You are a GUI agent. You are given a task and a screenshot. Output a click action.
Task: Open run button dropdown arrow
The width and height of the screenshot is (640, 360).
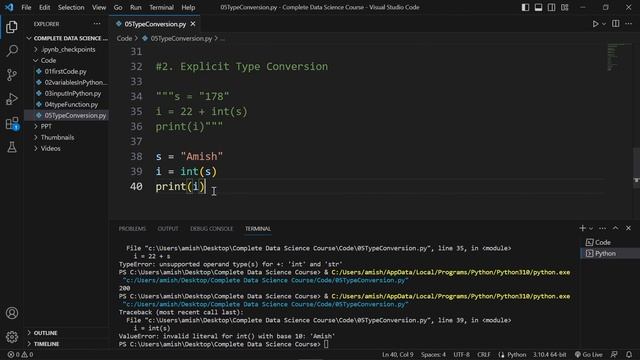(604, 24)
